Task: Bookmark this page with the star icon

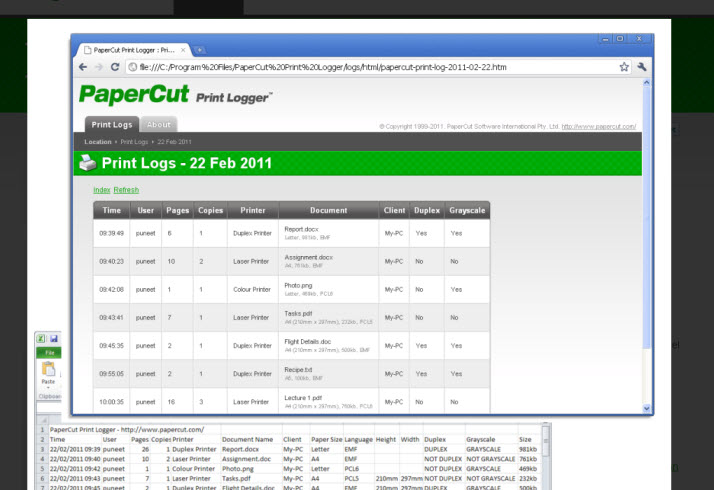Action: [624, 67]
